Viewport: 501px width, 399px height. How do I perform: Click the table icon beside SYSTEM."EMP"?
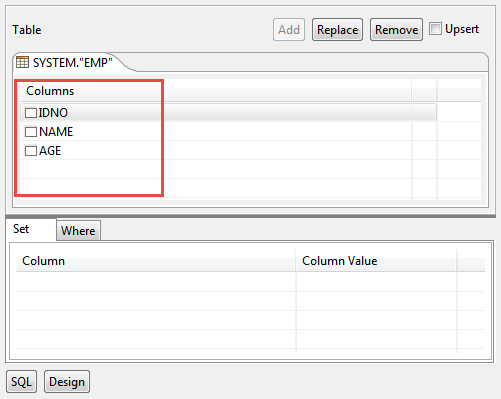tap(22, 62)
